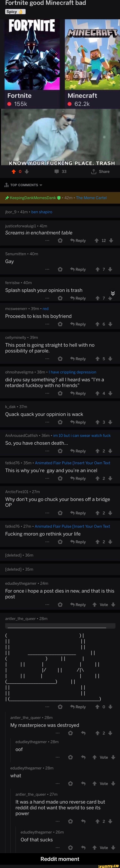
Task: Open the Minecraft poll thumbnail image
Action: tap(92, 54)
